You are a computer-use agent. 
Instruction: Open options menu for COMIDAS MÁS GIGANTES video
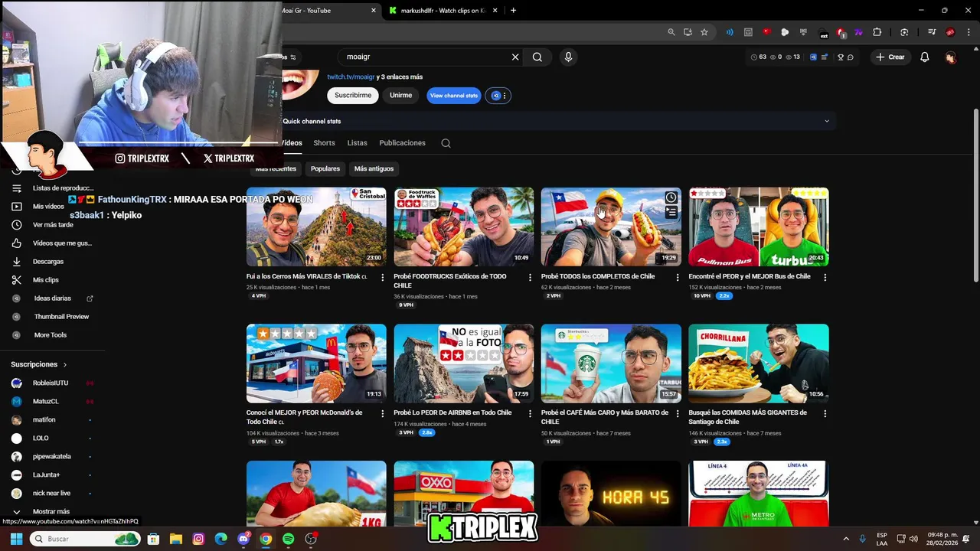(825, 413)
